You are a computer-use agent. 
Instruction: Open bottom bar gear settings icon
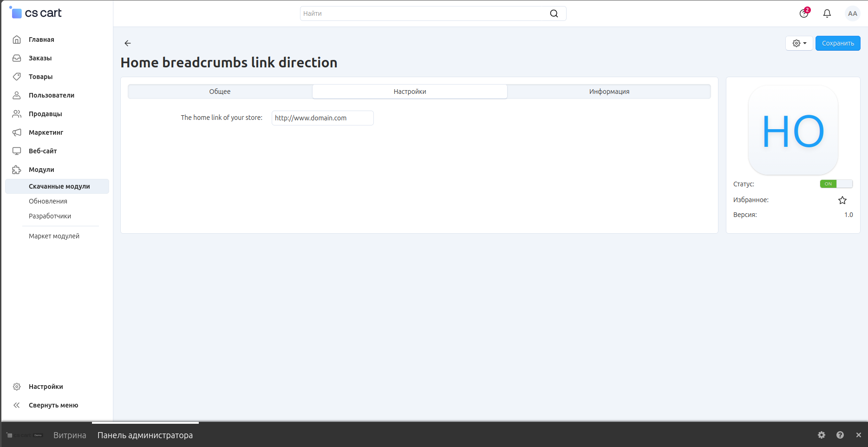[821, 435]
